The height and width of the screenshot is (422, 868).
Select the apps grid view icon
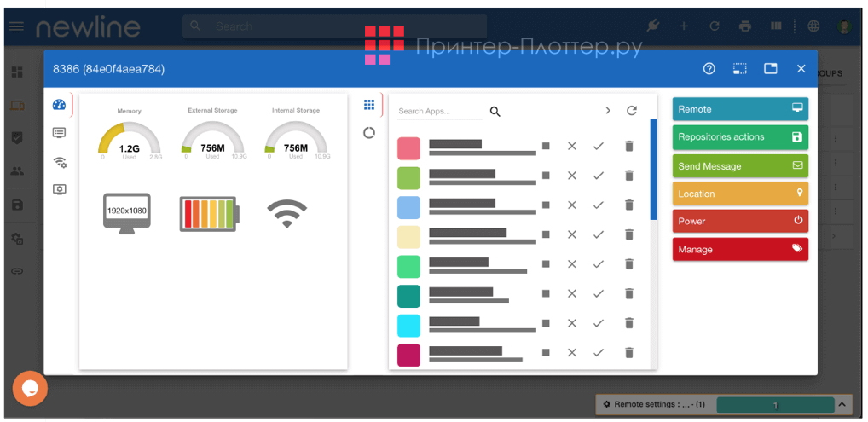coord(369,105)
